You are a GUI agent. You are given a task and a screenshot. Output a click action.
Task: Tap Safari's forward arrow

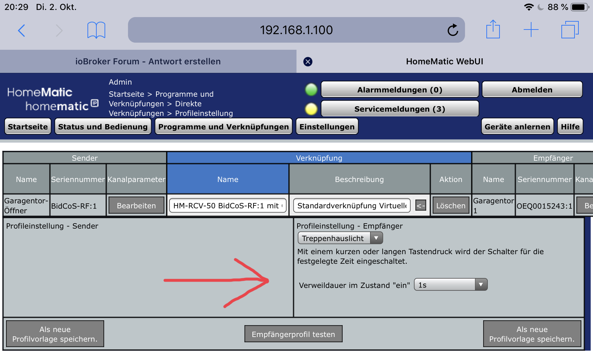click(59, 31)
